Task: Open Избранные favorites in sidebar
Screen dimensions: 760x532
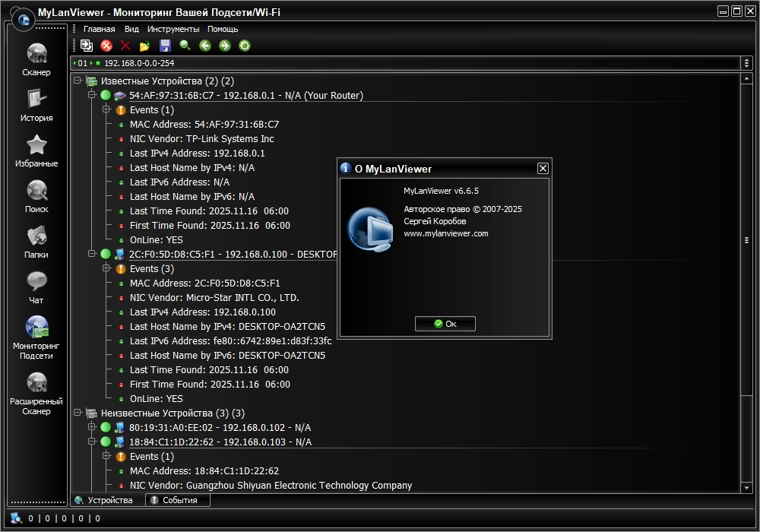Action: pyautogui.click(x=36, y=151)
